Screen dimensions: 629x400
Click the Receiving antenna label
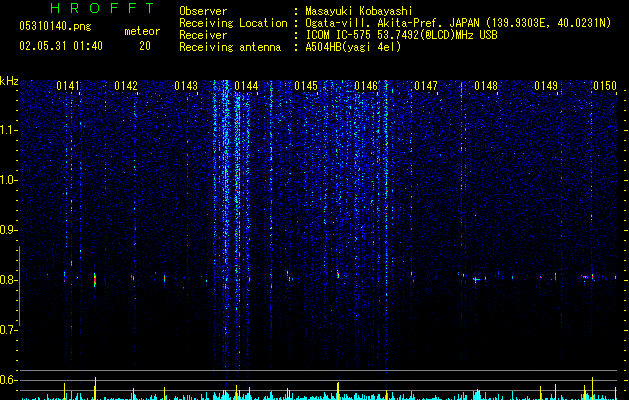(230, 47)
